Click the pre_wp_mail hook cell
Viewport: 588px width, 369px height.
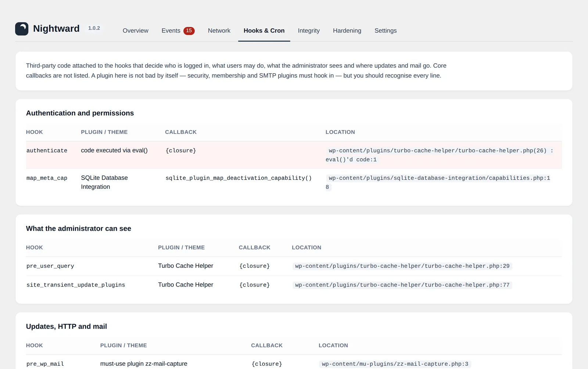tap(45, 364)
